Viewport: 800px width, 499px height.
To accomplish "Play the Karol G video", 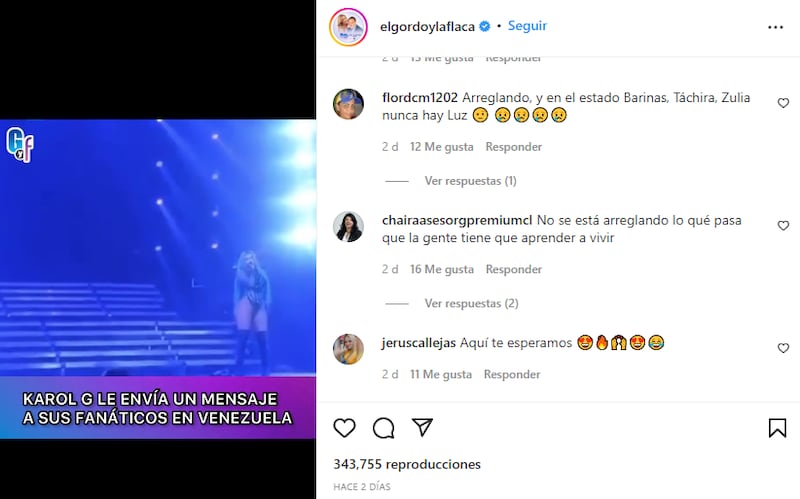I will pyautogui.click(x=158, y=279).
